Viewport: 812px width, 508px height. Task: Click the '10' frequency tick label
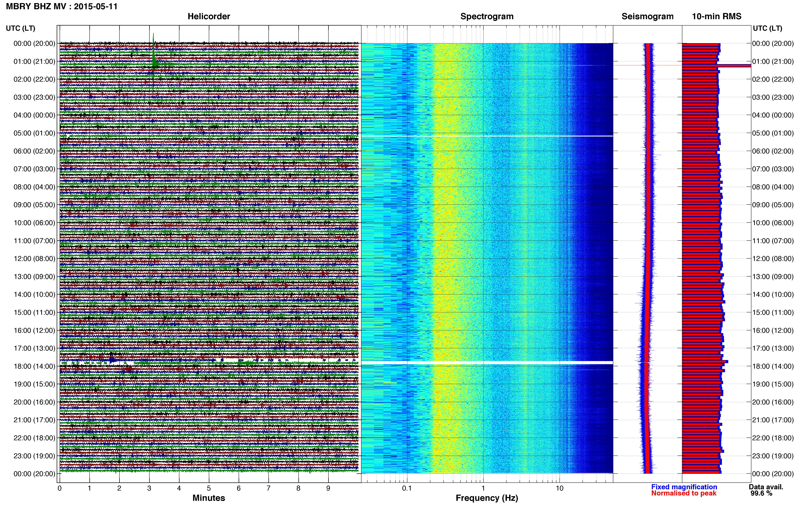coord(559,488)
